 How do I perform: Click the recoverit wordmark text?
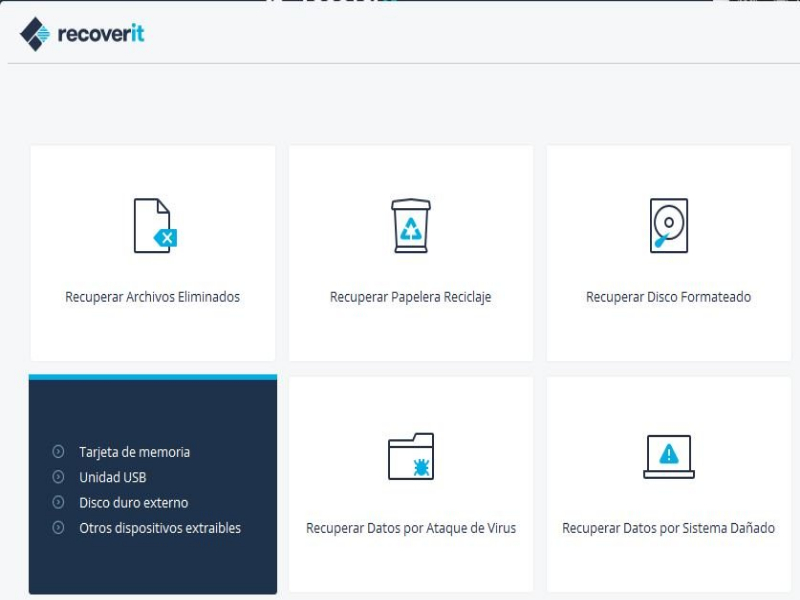100,34
